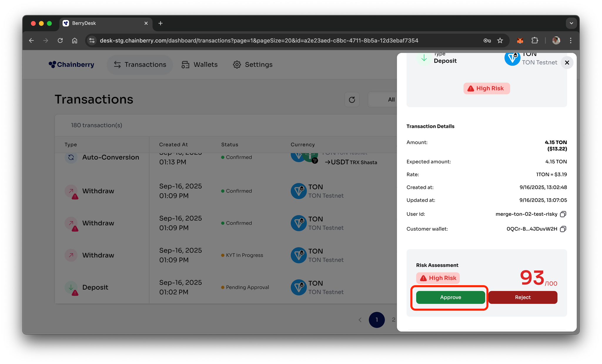Image resolution: width=602 pixels, height=364 pixels.
Task: Reject the high risk deposit
Action: (523, 297)
